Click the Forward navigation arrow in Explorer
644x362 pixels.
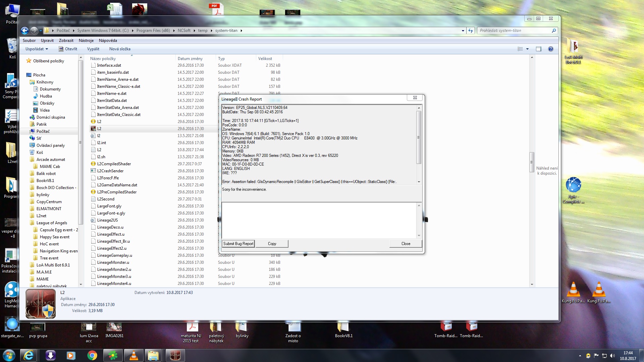click(x=34, y=31)
